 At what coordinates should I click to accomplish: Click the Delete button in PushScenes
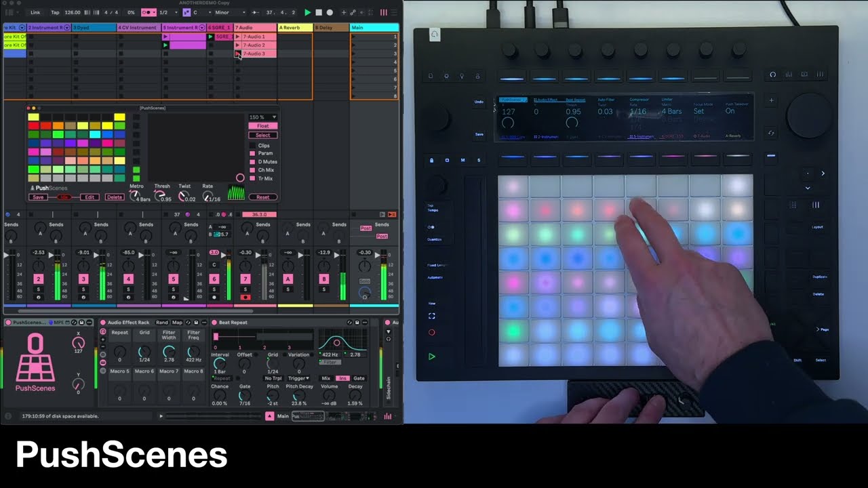(114, 197)
